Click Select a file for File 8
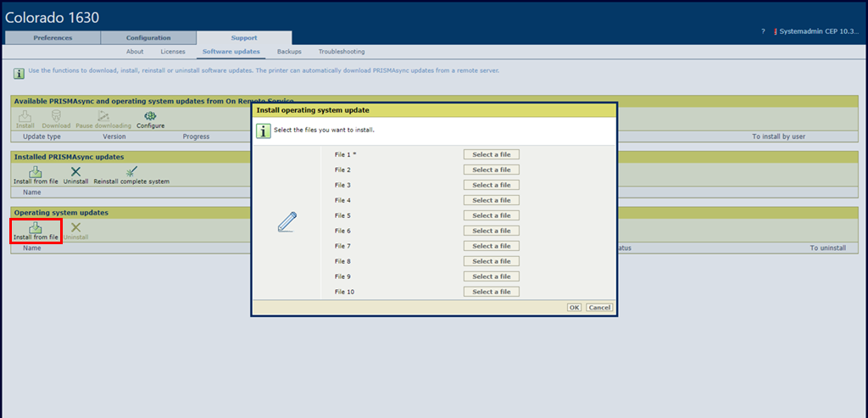Viewport: 868px width, 418px height. (x=492, y=261)
